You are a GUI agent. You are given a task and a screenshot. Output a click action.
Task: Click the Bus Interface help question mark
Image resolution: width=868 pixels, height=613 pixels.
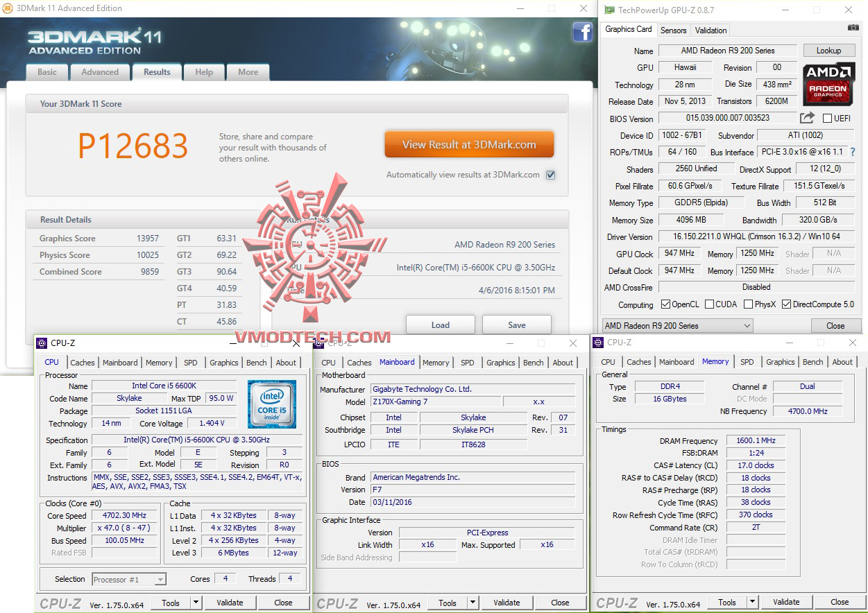pyautogui.click(x=852, y=152)
